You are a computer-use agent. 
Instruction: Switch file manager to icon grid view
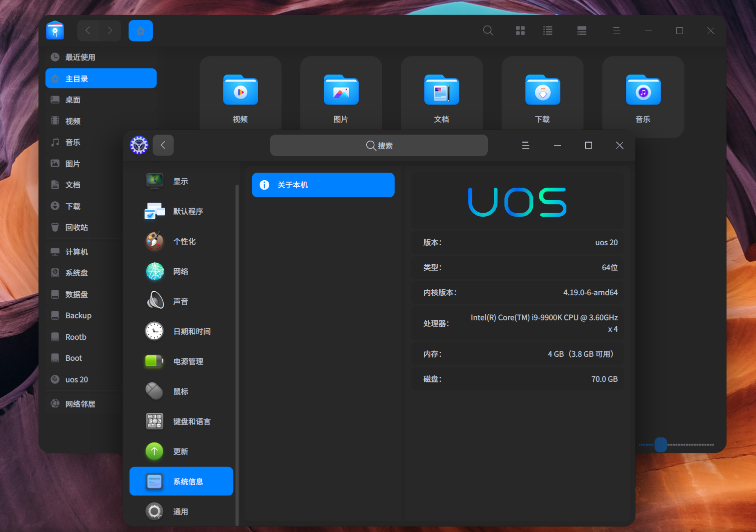(x=520, y=31)
